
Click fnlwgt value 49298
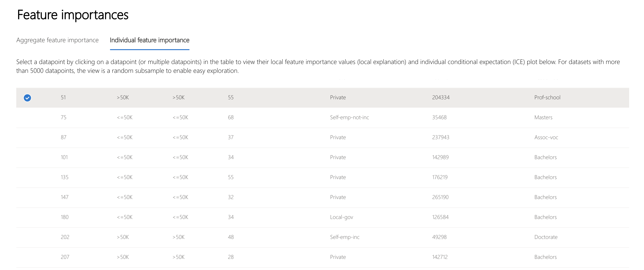(439, 237)
